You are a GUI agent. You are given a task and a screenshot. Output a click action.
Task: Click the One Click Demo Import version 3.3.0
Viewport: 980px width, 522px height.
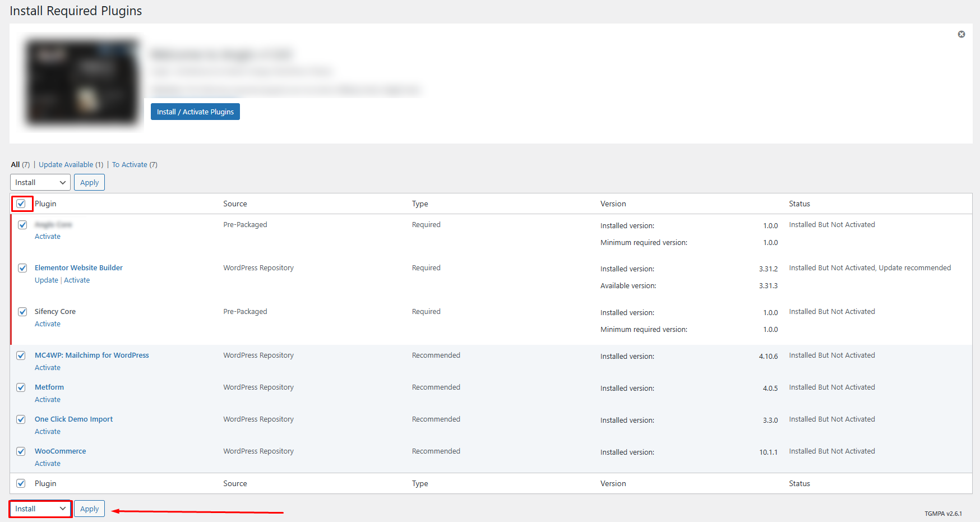click(770, 421)
